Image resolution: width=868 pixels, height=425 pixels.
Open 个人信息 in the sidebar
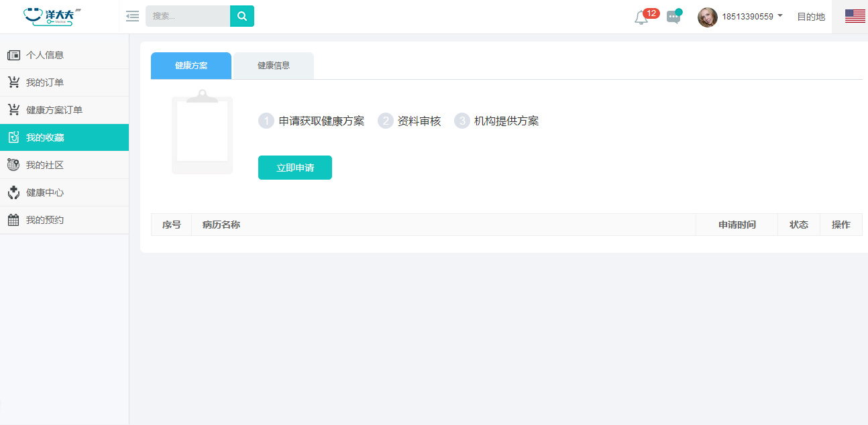45,55
